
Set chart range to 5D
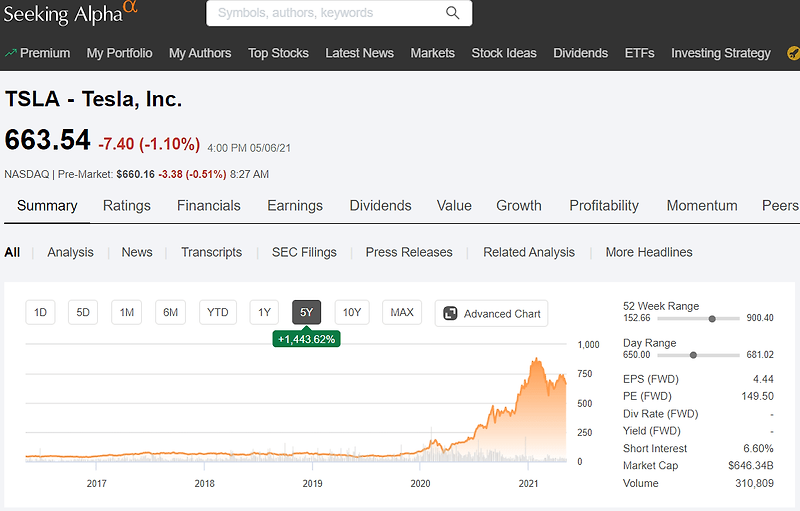[83, 312]
